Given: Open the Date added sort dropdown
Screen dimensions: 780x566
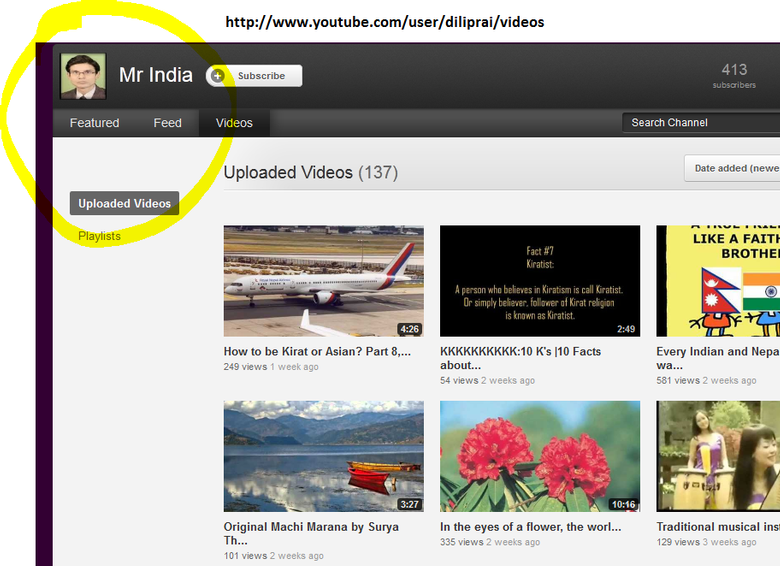Looking at the screenshot, I should [734, 168].
